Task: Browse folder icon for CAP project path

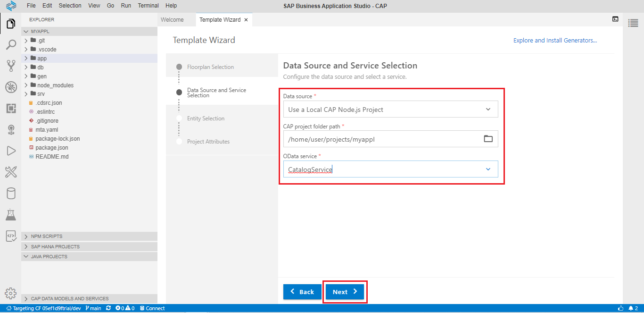Action: (x=488, y=139)
